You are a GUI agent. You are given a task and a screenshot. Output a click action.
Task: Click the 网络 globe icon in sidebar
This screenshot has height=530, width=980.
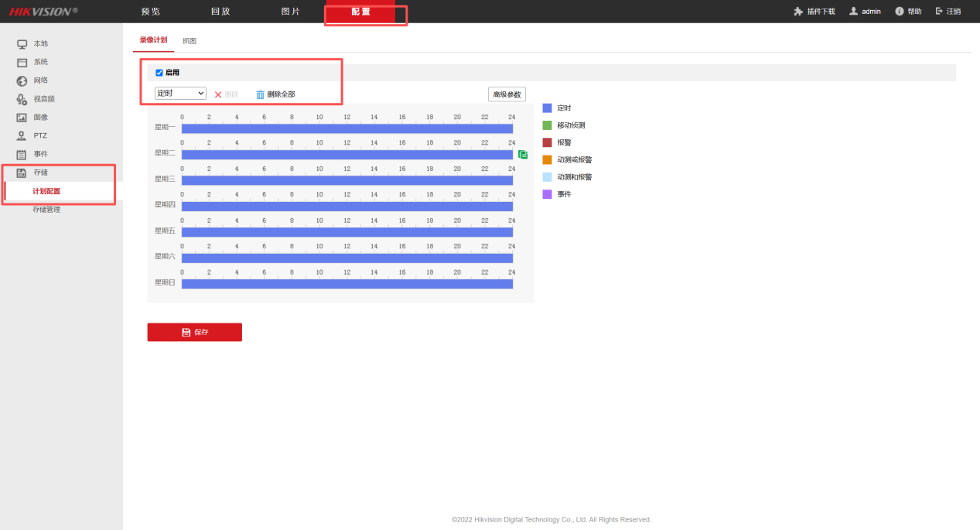pos(22,80)
